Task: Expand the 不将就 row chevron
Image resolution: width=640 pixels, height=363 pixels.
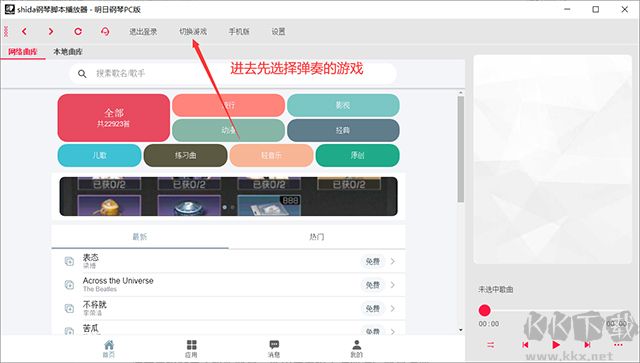Action: (393, 308)
